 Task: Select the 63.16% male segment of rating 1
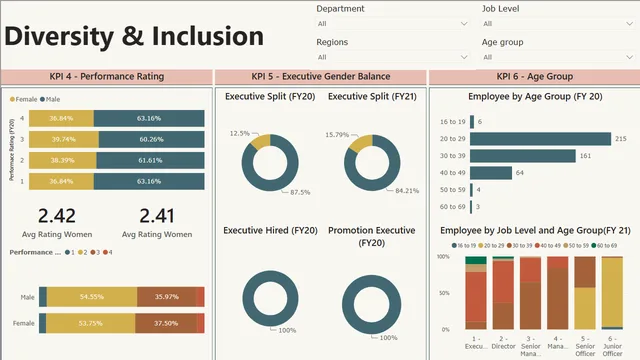[x=149, y=181]
